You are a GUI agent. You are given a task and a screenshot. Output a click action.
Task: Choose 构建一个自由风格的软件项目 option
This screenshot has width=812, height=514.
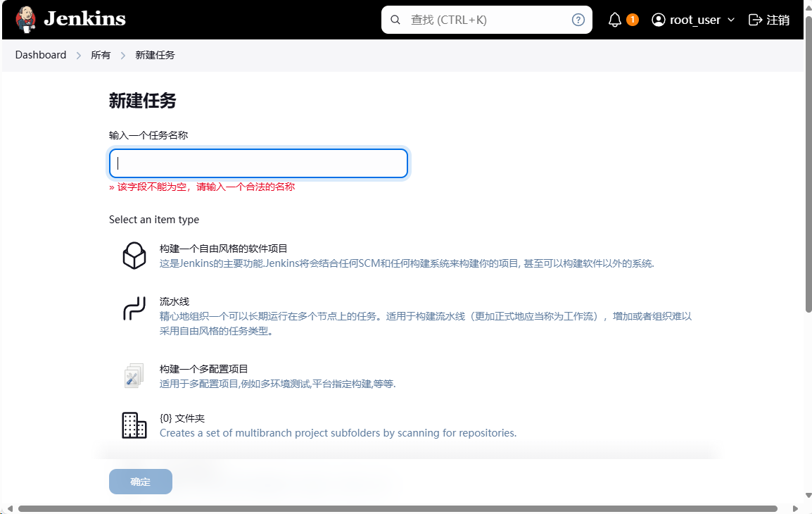(223, 249)
